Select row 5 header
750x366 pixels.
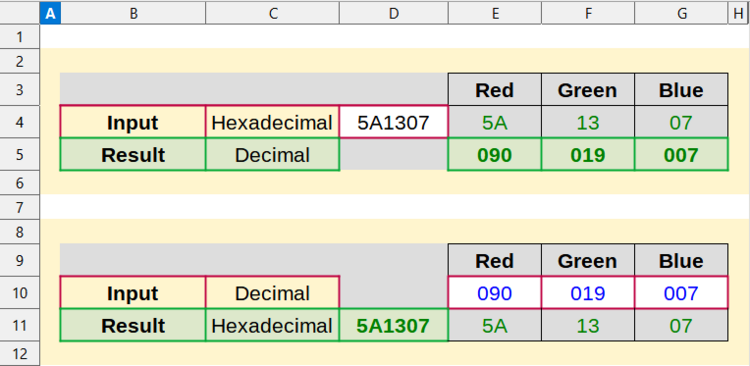(x=20, y=155)
